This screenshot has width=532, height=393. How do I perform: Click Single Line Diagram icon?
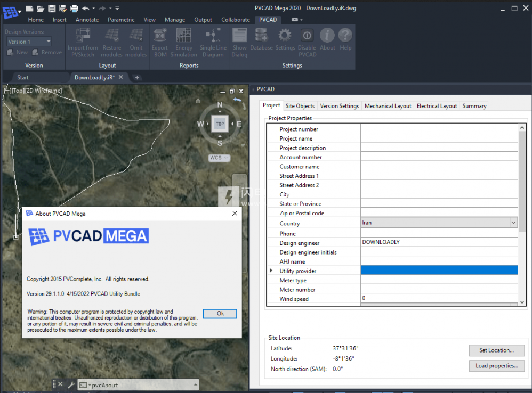coord(213,35)
